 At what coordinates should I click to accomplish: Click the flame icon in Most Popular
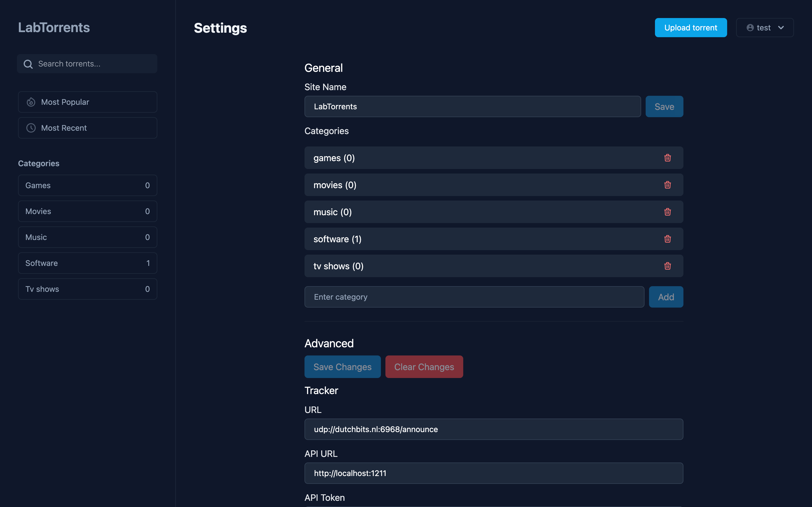click(31, 102)
